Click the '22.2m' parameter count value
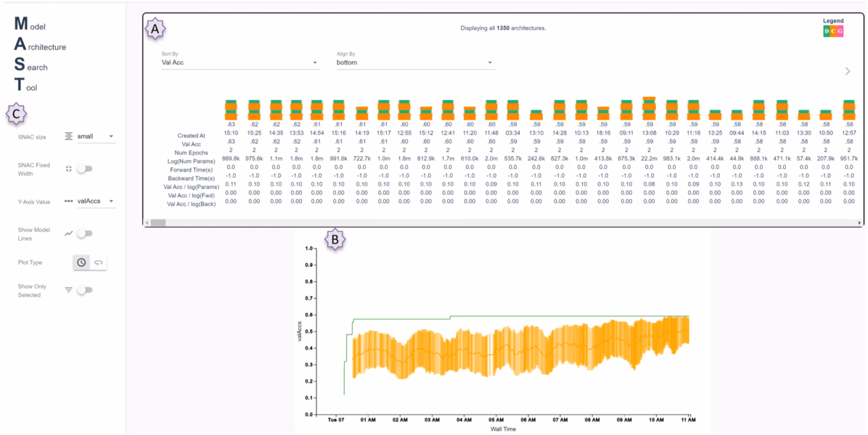Screen dimensions: 868x435 coord(650,159)
